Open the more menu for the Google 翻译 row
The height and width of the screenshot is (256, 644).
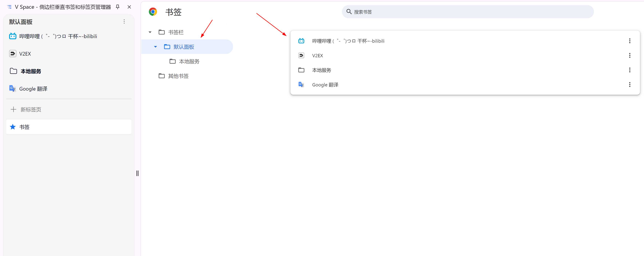[x=629, y=85]
